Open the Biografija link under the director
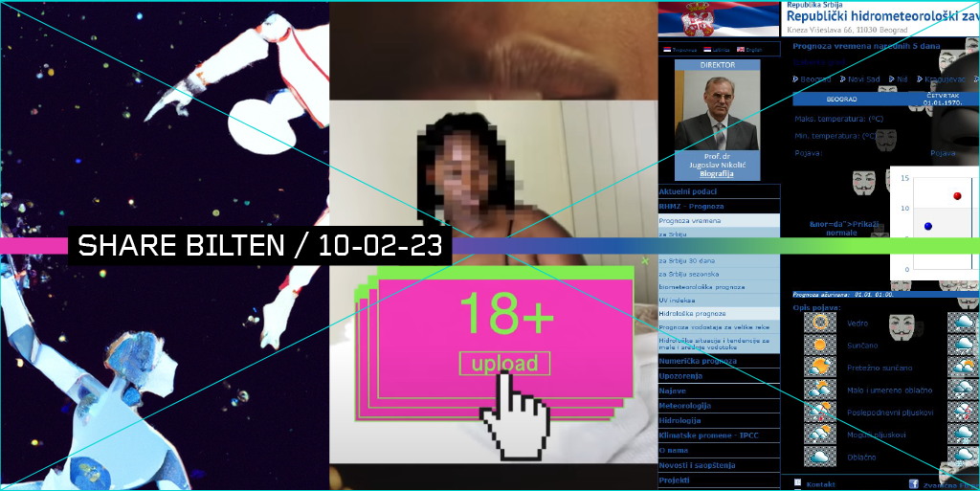This screenshot has width=980, height=491. (716, 174)
